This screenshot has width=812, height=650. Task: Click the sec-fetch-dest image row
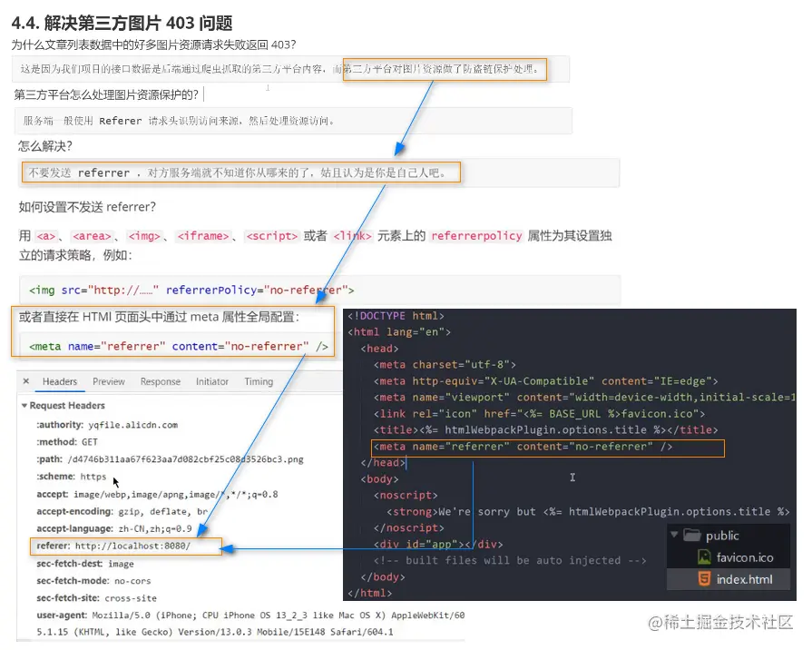coord(85,564)
